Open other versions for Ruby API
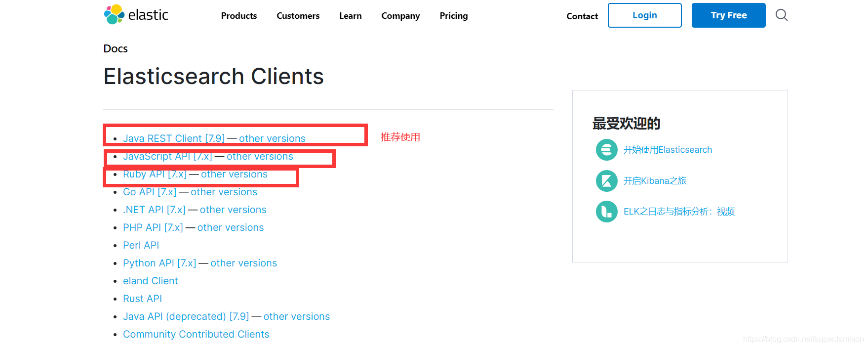 (234, 174)
